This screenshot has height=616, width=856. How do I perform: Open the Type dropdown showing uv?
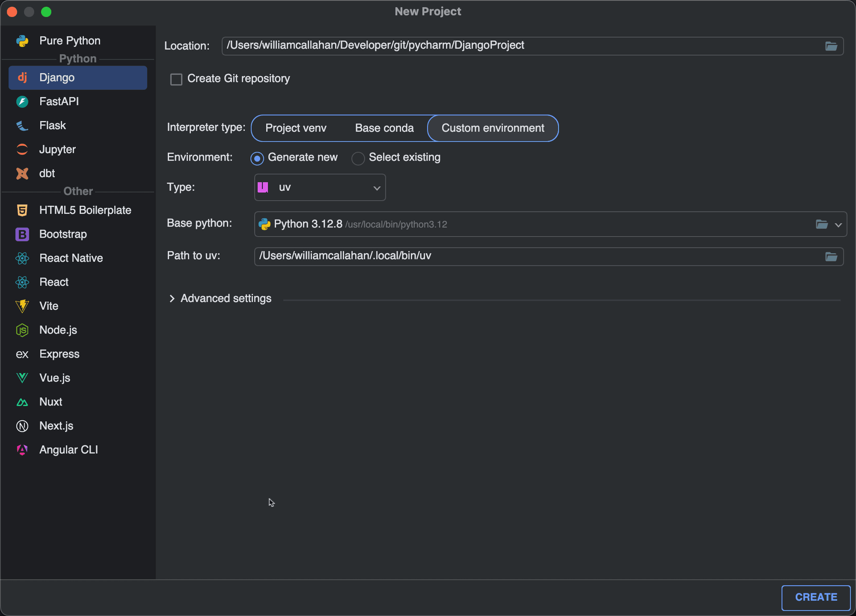click(319, 187)
